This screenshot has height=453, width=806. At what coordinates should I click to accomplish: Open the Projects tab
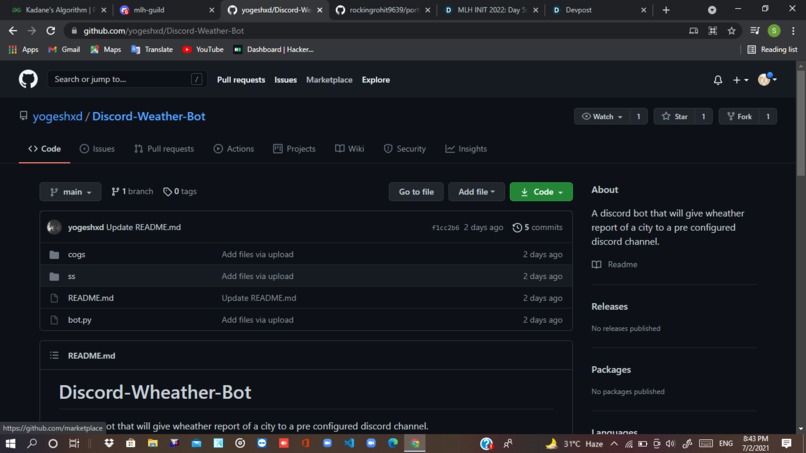click(x=294, y=149)
